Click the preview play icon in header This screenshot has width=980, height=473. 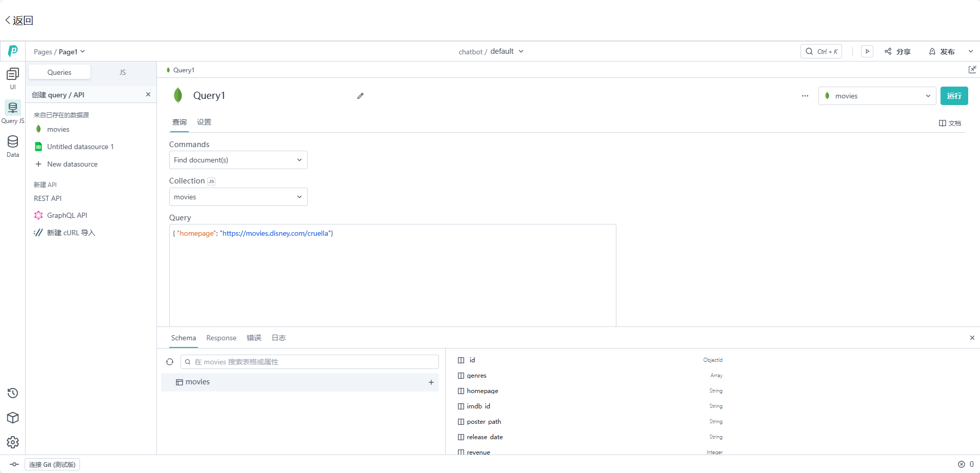coord(867,51)
